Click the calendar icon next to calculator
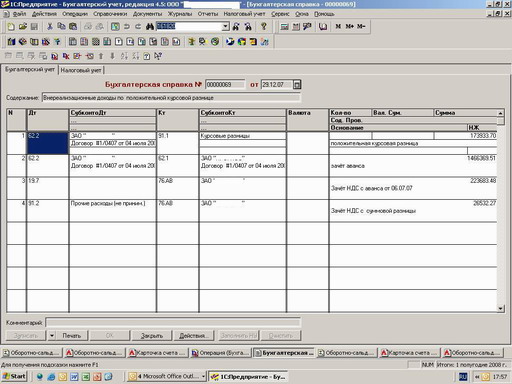Image resolution: width=512 pixels, height=384 pixels. pos(296,26)
